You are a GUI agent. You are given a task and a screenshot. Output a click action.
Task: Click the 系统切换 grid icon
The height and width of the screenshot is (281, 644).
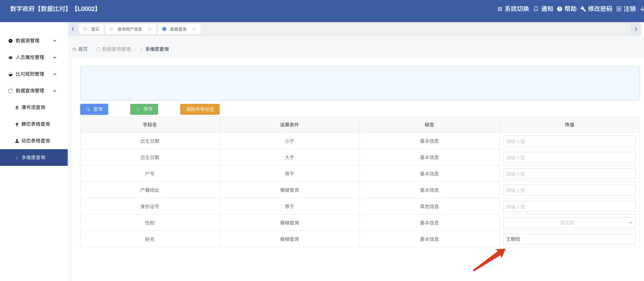click(x=500, y=9)
